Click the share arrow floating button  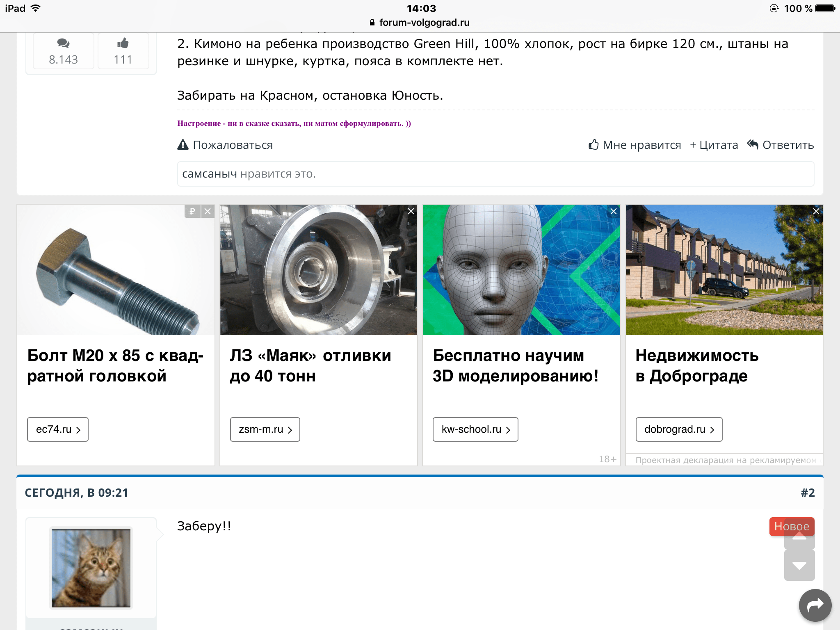(815, 605)
